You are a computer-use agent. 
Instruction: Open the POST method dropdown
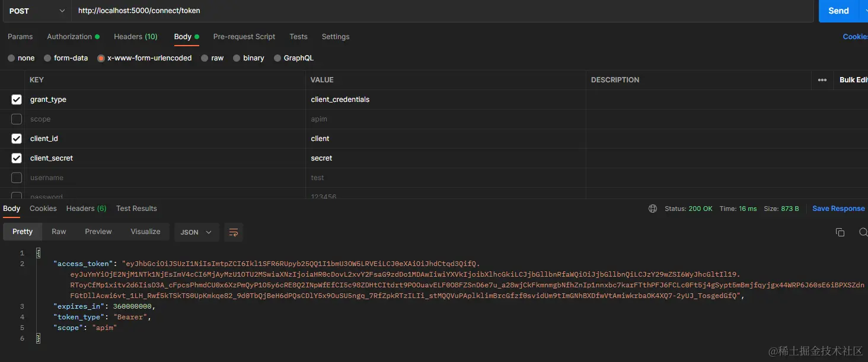[x=37, y=11]
